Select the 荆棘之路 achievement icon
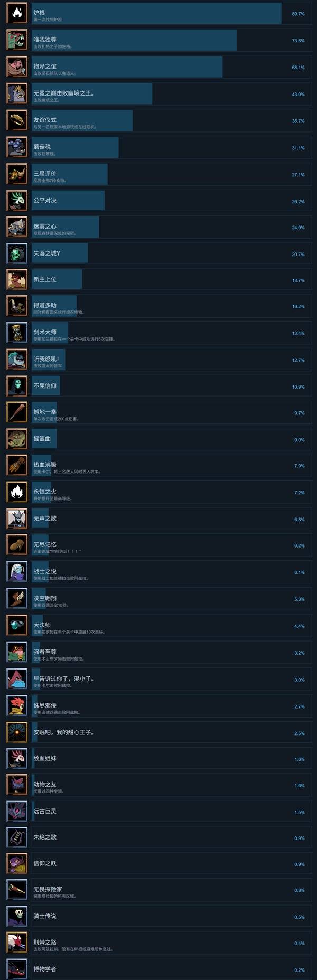Image resolution: width=317 pixels, height=980 pixels. tap(16, 944)
